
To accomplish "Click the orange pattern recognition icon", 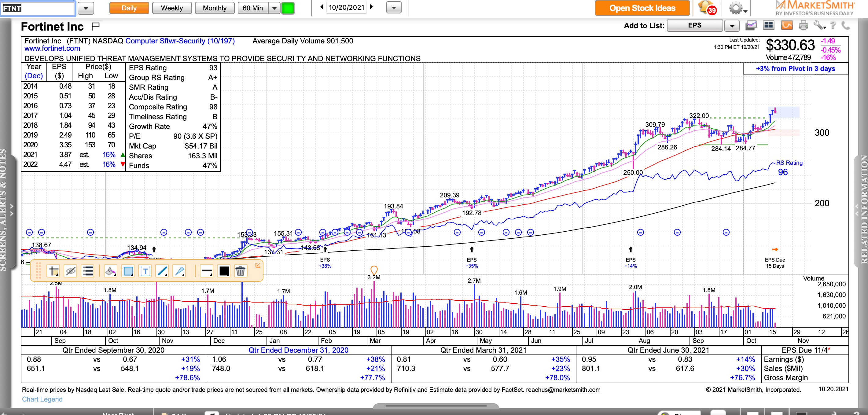I will coord(786,25).
